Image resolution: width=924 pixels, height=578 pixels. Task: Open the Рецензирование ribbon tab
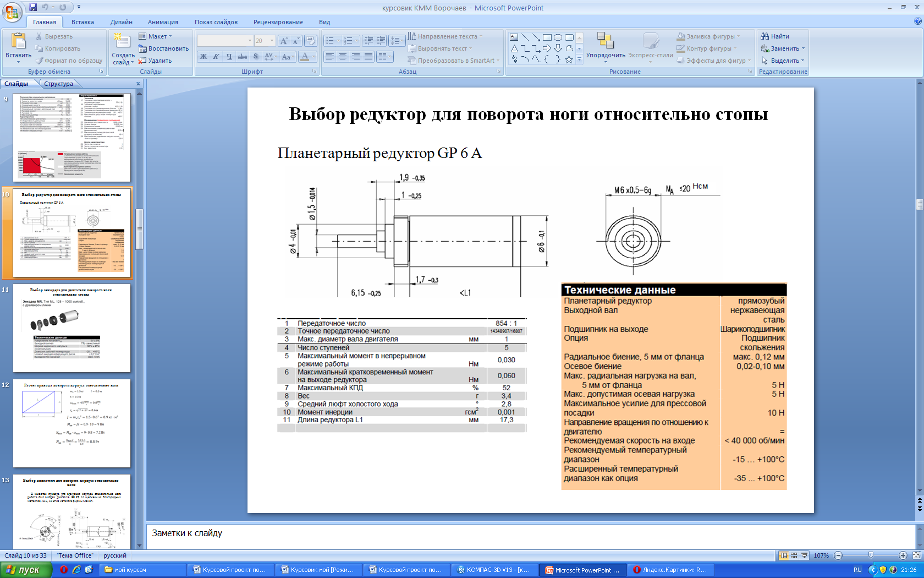point(278,22)
